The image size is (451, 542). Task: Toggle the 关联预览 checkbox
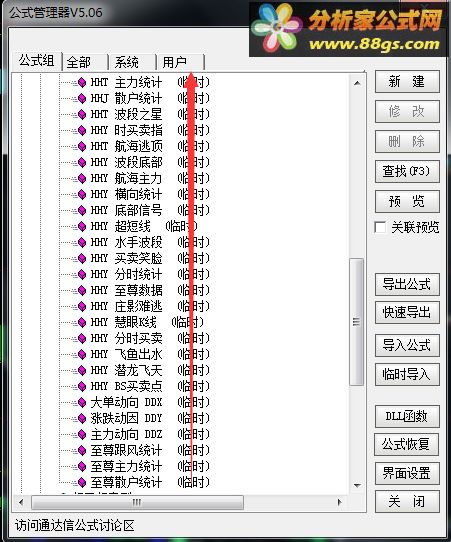(380, 227)
